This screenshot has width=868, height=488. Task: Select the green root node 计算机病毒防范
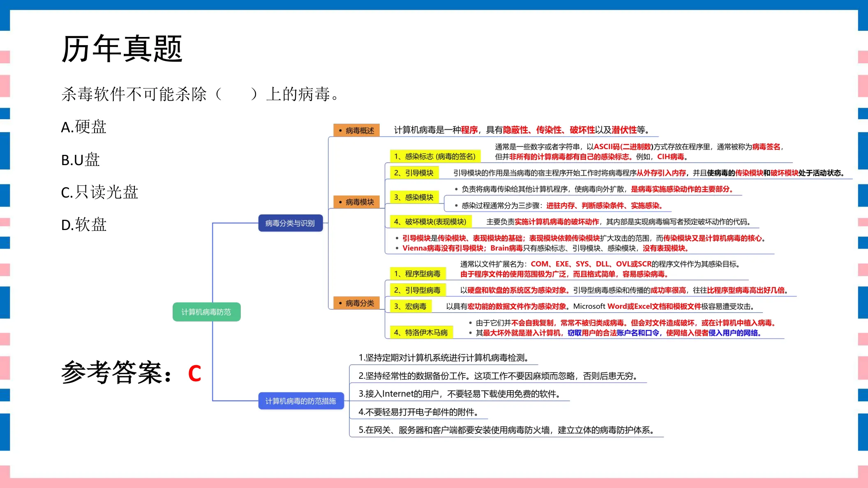point(206,312)
